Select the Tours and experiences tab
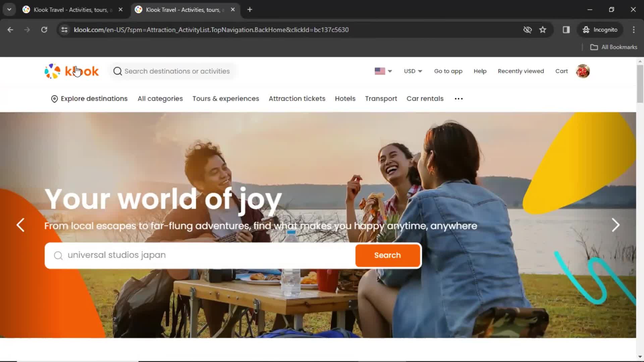 tap(226, 98)
